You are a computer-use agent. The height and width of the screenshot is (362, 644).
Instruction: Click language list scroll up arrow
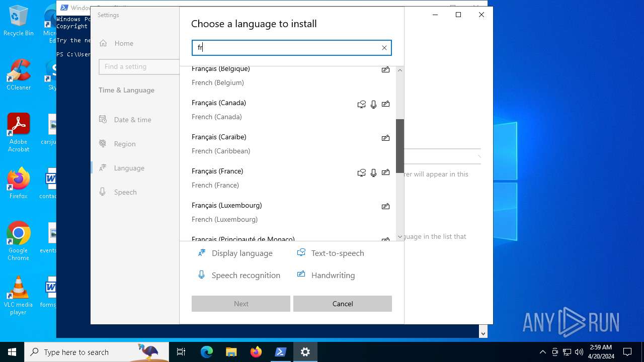(x=400, y=70)
